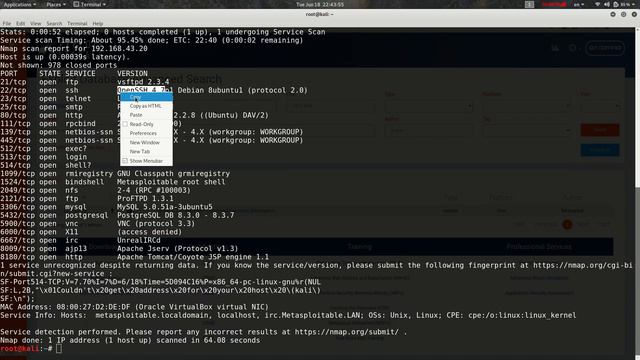Click the battery percentage indicator
Viewport: 640px width, 360px height.
pyautogui.click(x=624, y=4)
